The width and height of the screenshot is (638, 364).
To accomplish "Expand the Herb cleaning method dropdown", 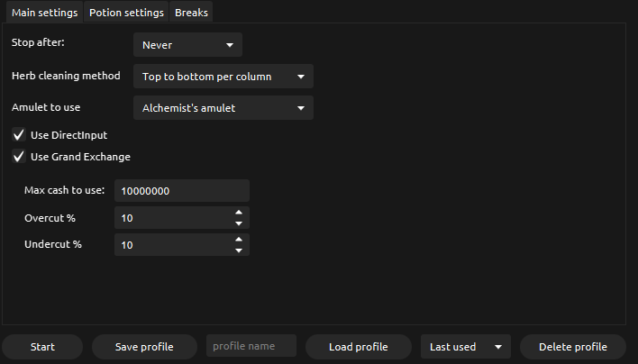I will (223, 76).
